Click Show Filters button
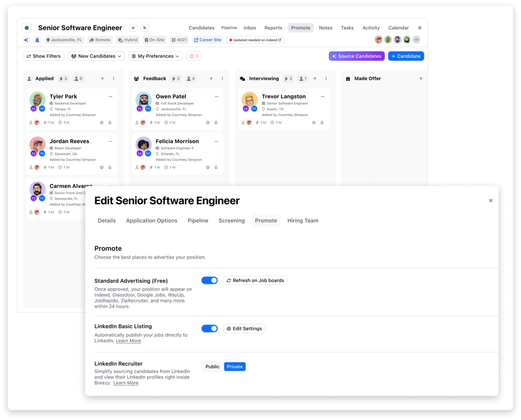The image size is (521, 420). point(43,56)
